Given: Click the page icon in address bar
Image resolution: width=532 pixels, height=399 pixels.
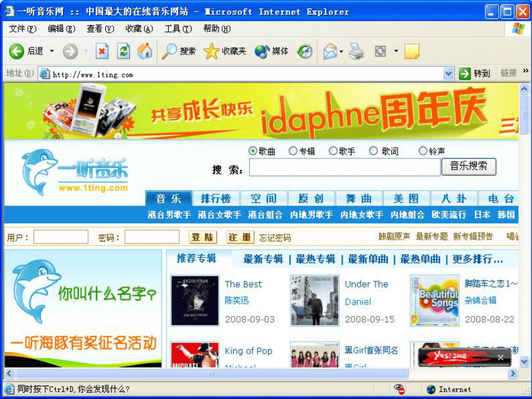Looking at the screenshot, I should pos(45,74).
